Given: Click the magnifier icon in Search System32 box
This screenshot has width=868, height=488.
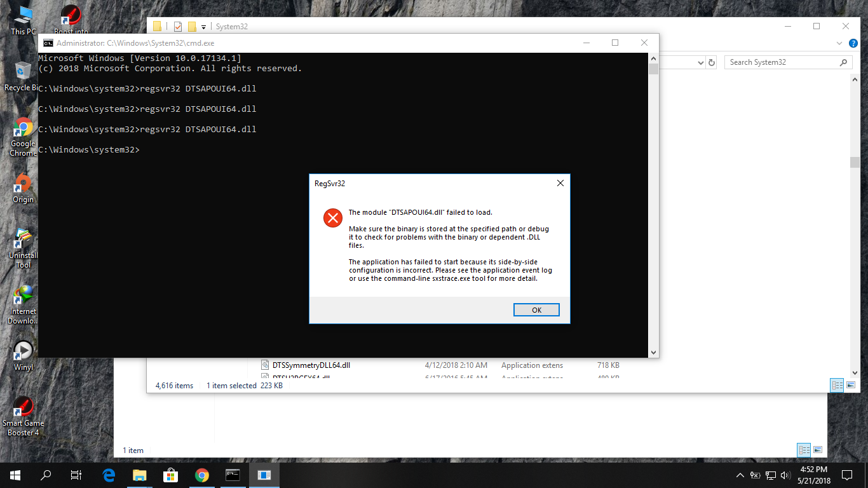Looking at the screenshot, I should 843,62.
